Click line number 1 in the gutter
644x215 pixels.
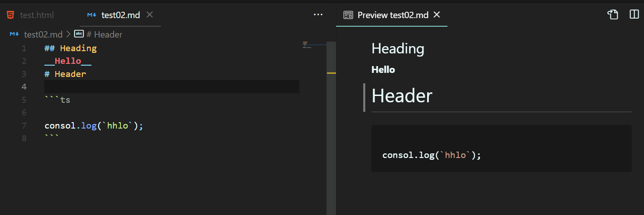coord(24,48)
